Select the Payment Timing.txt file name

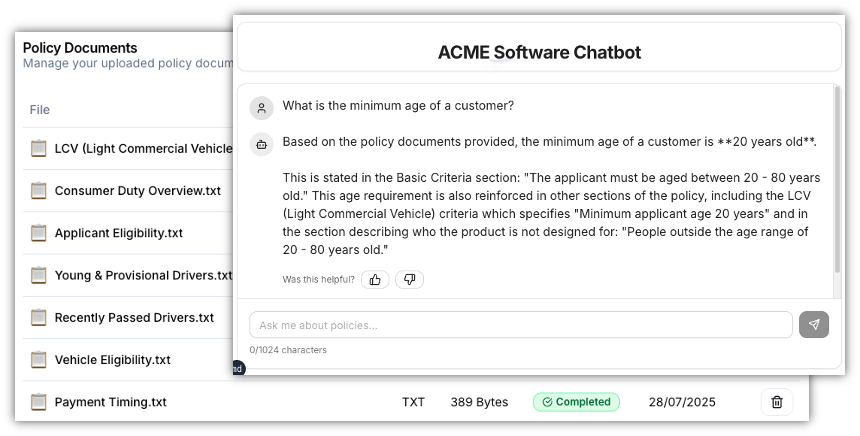[111, 402]
